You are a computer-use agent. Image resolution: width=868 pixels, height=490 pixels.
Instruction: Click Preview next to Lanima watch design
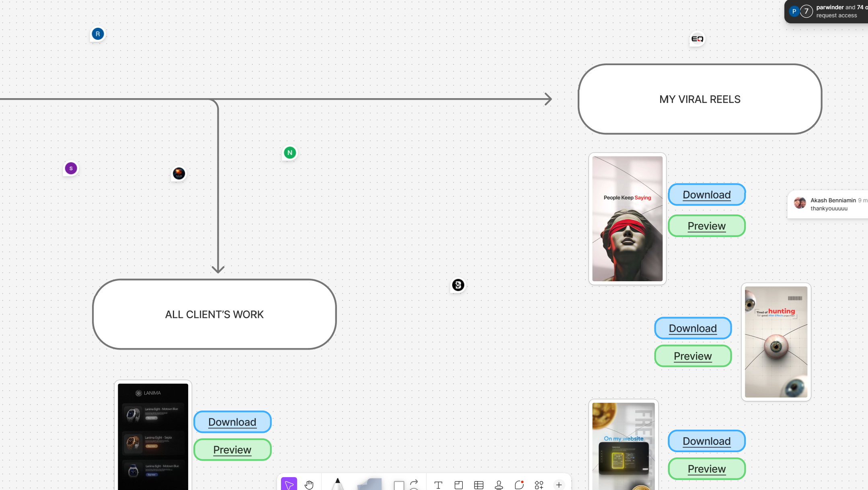[x=232, y=450]
